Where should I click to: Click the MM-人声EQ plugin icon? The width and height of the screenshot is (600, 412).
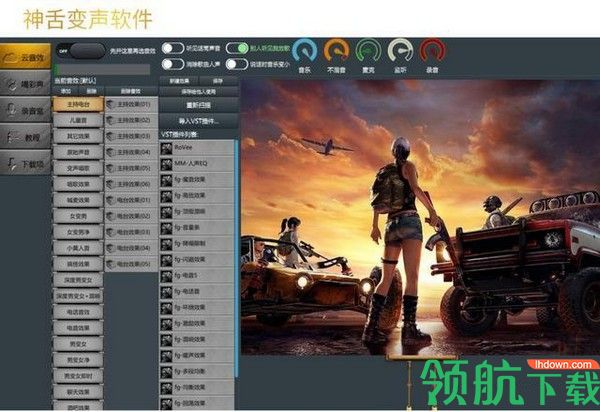166,164
